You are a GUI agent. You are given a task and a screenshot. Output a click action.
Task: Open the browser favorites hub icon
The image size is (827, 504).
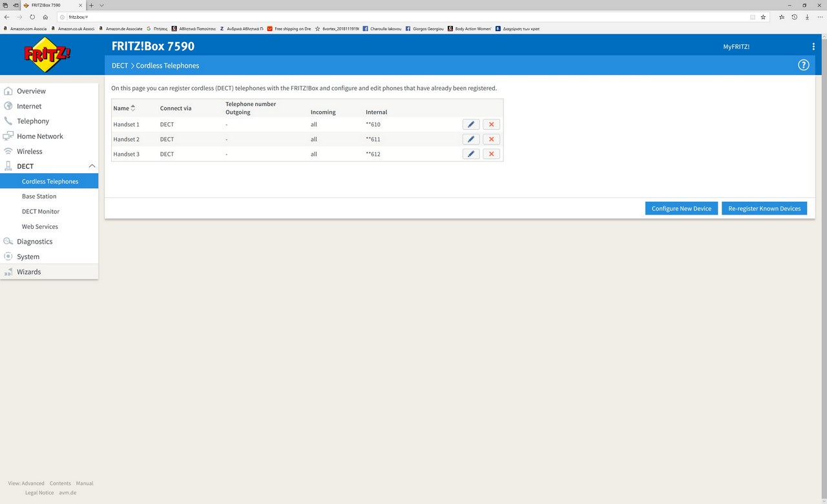782,17
